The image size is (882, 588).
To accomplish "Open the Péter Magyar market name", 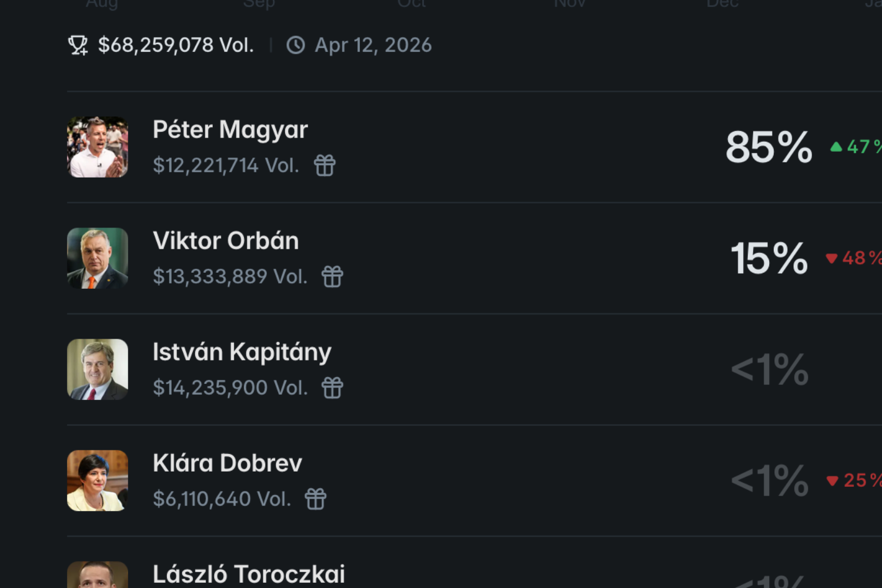I will click(x=230, y=130).
